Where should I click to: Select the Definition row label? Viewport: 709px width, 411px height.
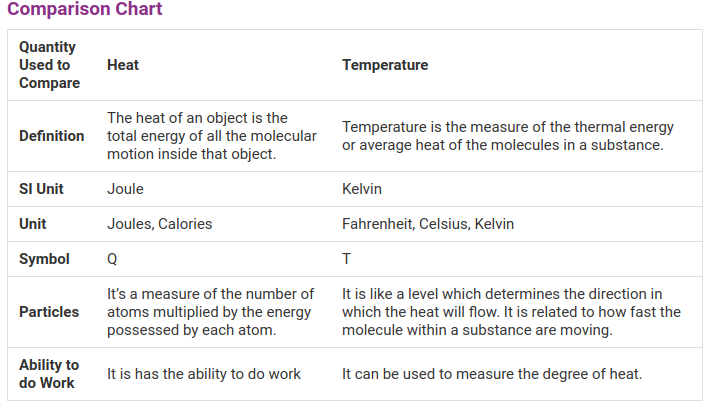pos(52,136)
